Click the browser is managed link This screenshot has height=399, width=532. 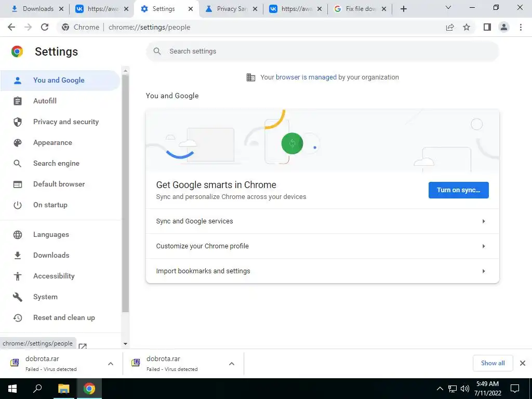tap(306, 77)
